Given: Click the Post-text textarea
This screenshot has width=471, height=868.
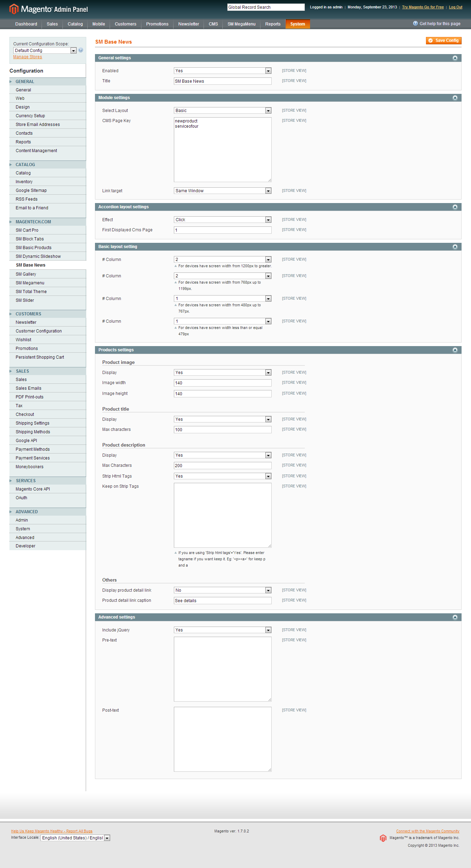Looking at the screenshot, I should tap(222, 739).
